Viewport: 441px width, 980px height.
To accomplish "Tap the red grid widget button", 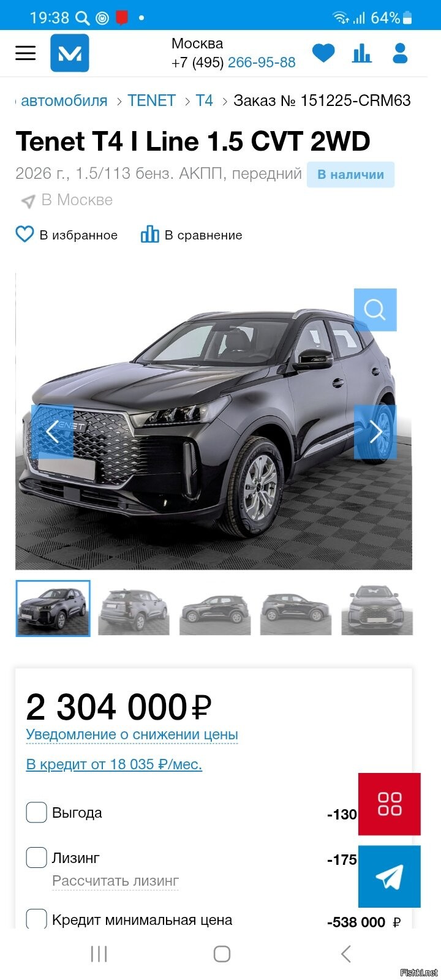I will (390, 804).
